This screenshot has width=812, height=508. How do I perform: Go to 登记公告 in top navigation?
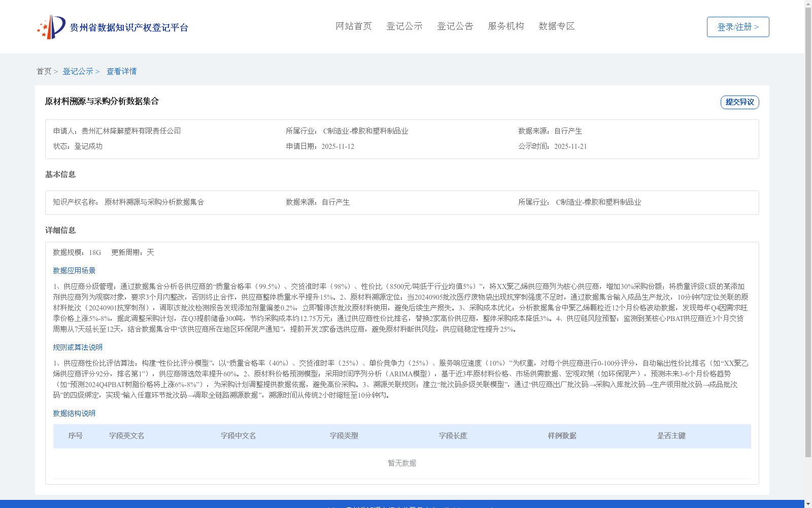coord(455,26)
